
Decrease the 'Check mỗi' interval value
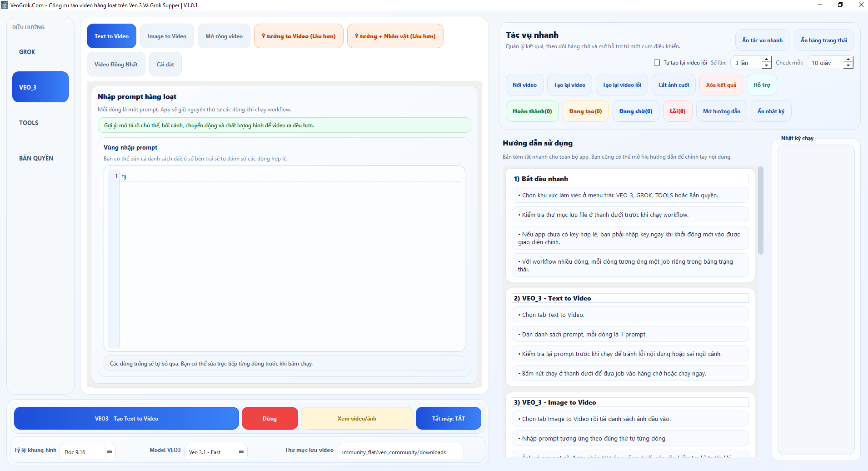tap(848, 65)
